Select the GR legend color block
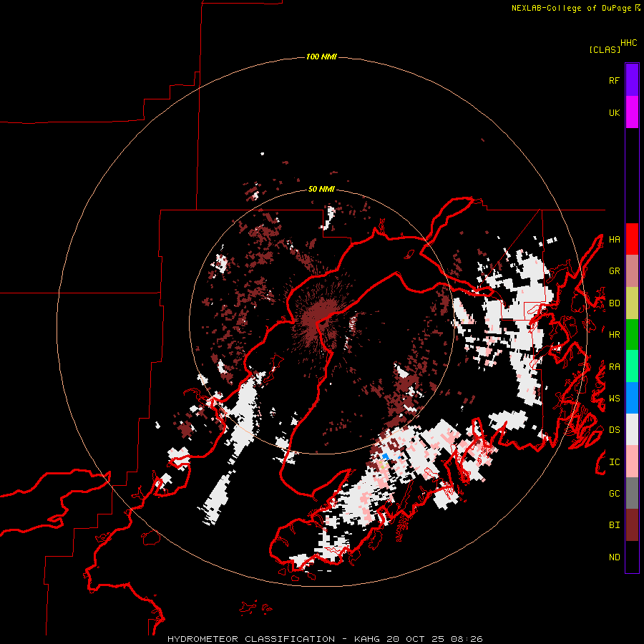 point(632,270)
